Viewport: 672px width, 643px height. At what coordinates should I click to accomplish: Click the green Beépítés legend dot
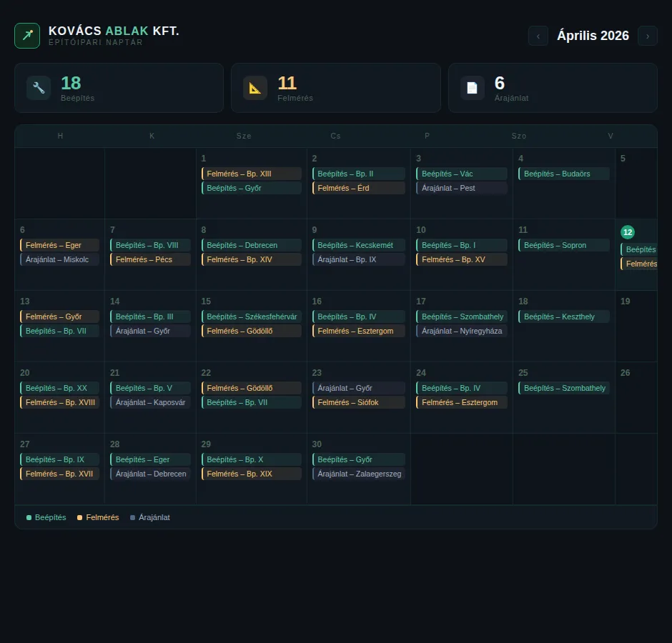coord(29,517)
